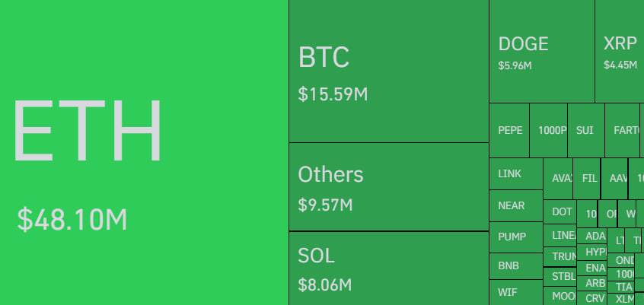Click the WIF tile

(x=516, y=293)
